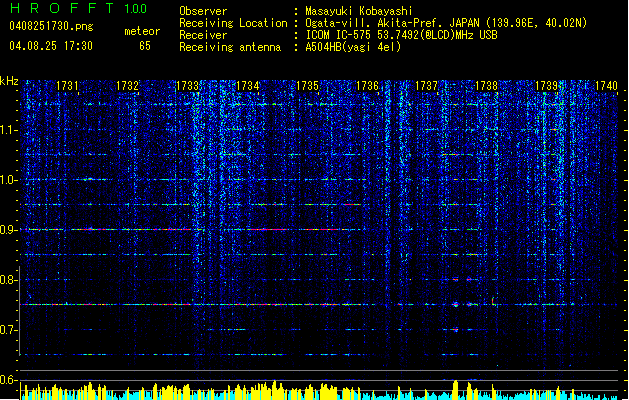Image resolution: width=629 pixels, height=400 pixels.
Task: Click the green meteor label
Action: 142,31
